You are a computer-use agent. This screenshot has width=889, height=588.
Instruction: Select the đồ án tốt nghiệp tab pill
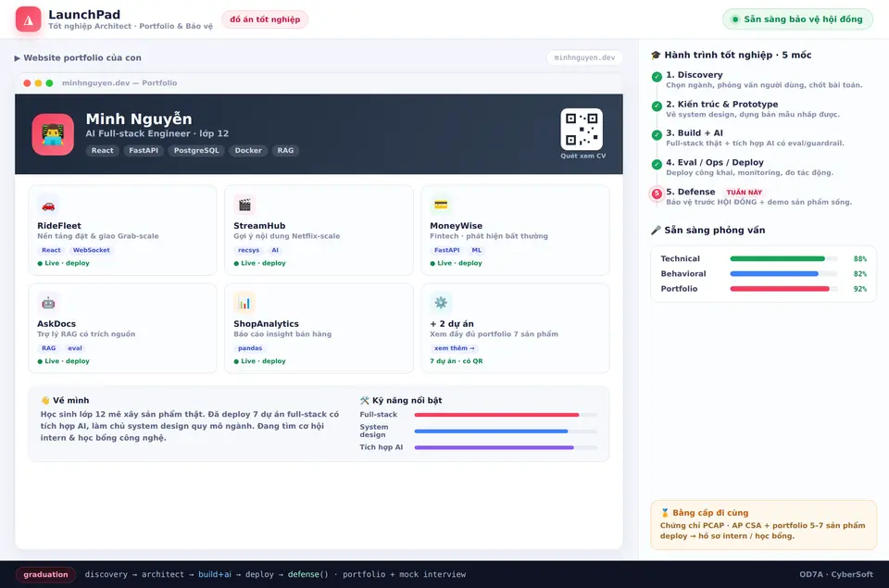(x=265, y=19)
